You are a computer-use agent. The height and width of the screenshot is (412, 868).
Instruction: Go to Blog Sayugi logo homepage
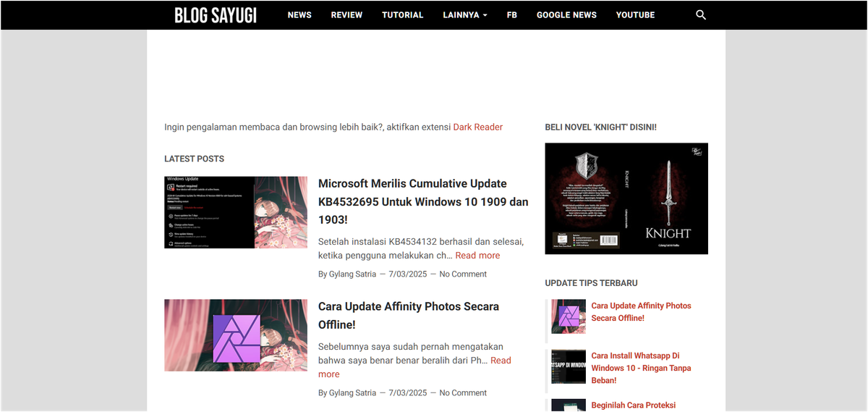tap(216, 14)
